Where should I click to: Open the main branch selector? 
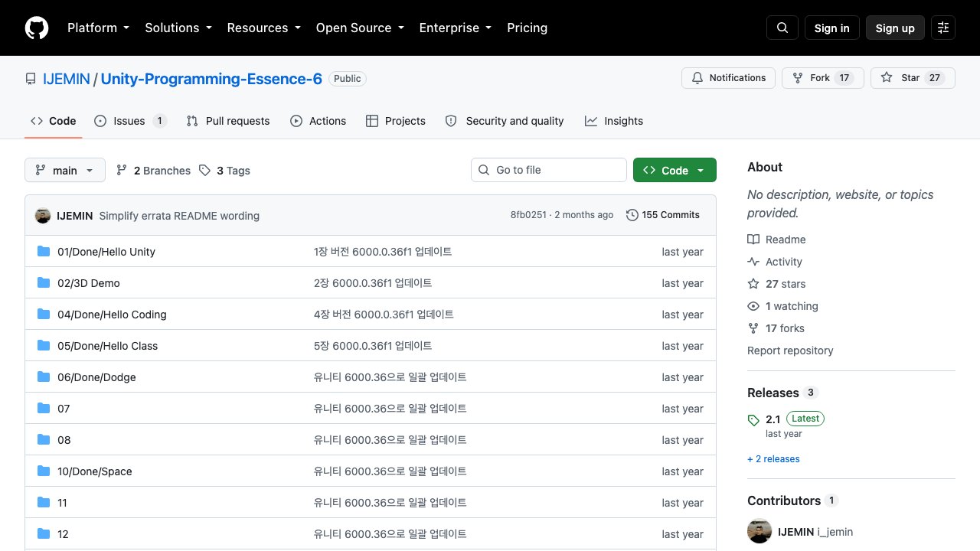[x=65, y=171]
